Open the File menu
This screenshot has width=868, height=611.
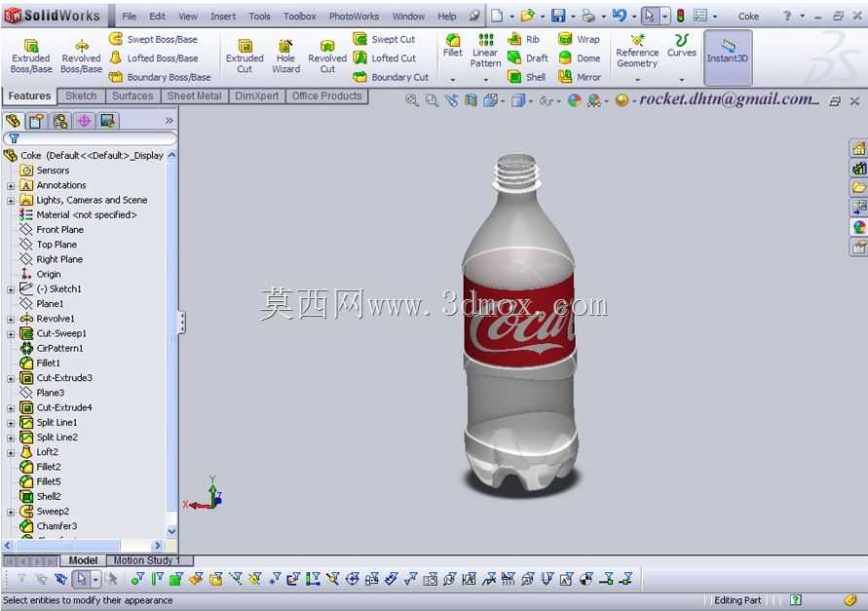click(x=129, y=16)
